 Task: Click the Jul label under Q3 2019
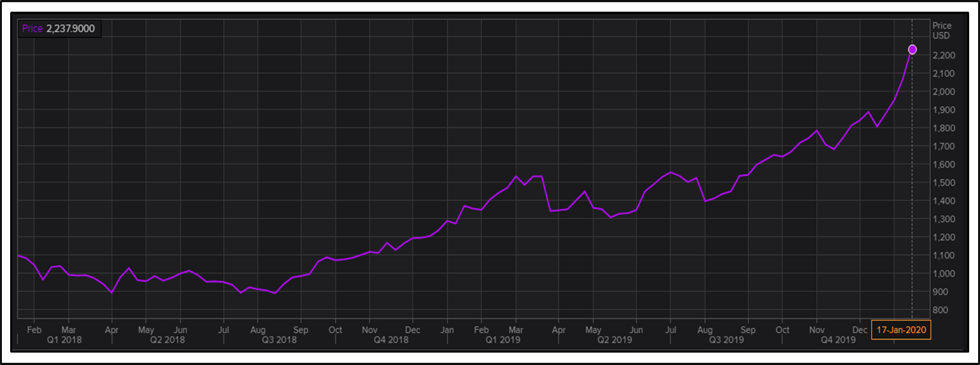[671, 329]
